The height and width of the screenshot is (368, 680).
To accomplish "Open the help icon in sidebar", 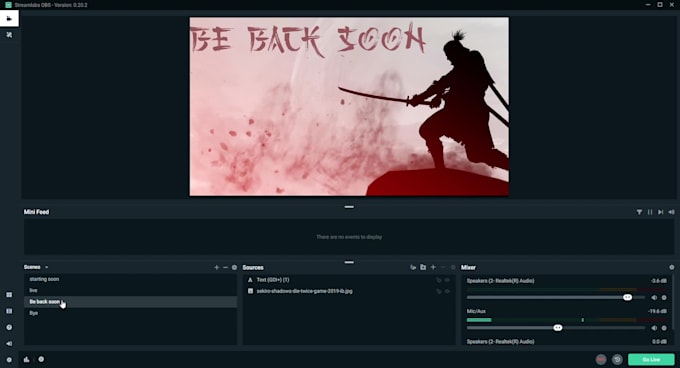I will [x=9, y=328].
